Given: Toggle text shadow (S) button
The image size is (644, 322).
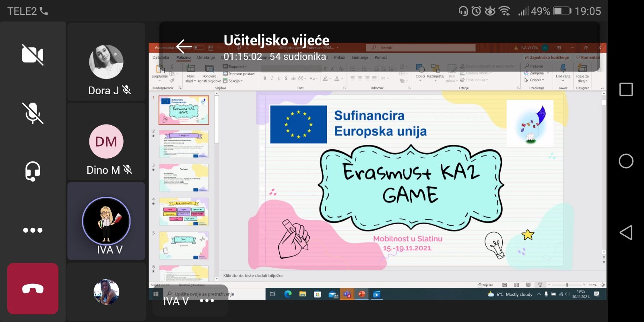Looking at the screenshot, I should coord(286,78).
